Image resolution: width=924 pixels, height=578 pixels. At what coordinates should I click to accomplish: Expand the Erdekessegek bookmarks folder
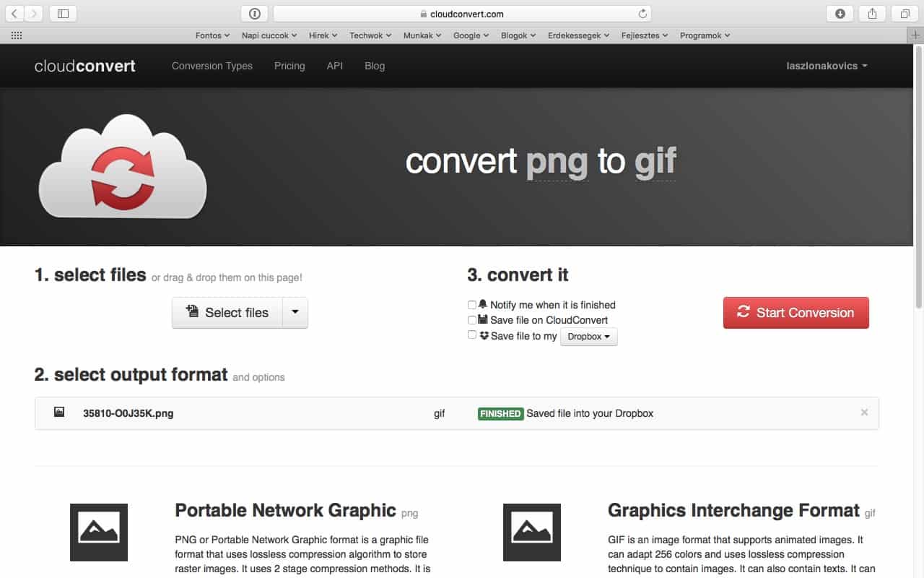(579, 35)
